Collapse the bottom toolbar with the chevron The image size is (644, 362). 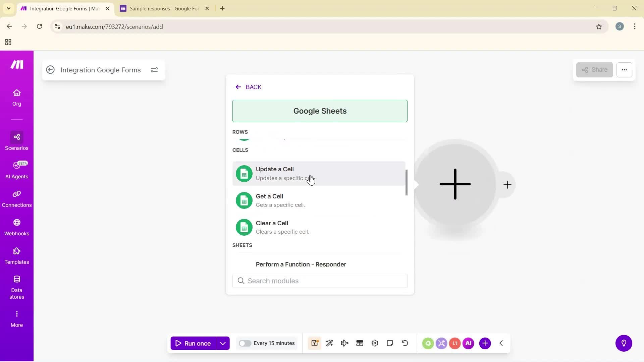click(x=501, y=343)
